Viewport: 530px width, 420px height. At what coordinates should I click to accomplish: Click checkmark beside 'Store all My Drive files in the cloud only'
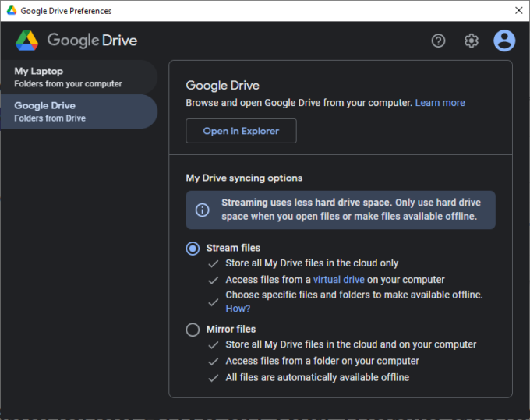214,264
